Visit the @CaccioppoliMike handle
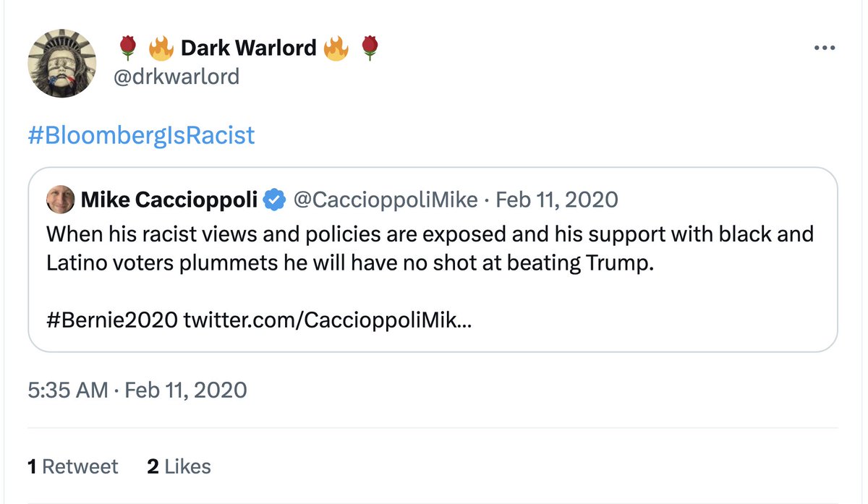Viewport: 868px width, 504px height. pyautogui.click(x=384, y=199)
